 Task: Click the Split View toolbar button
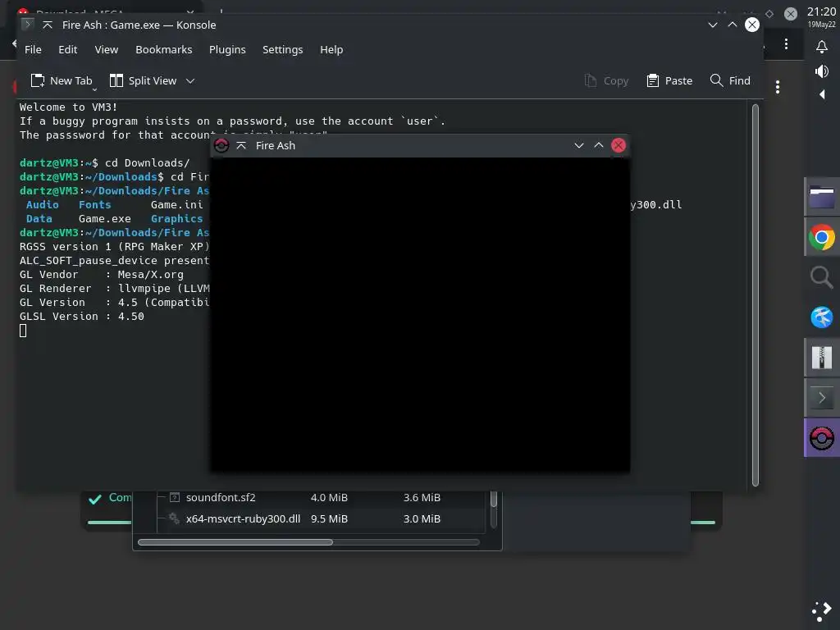[143, 80]
